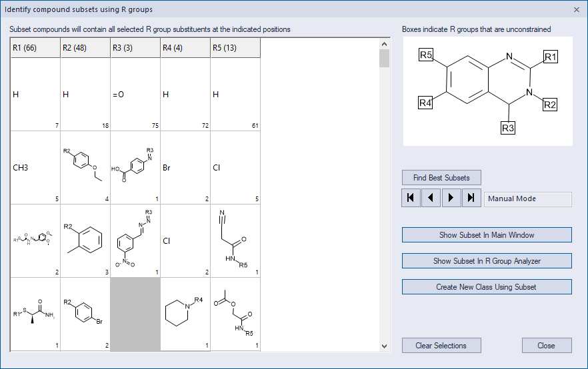Open Show Subset In R Group Analyzer
Image resolution: width=588 pixels, height=369 pixels.
coord(487,260)
